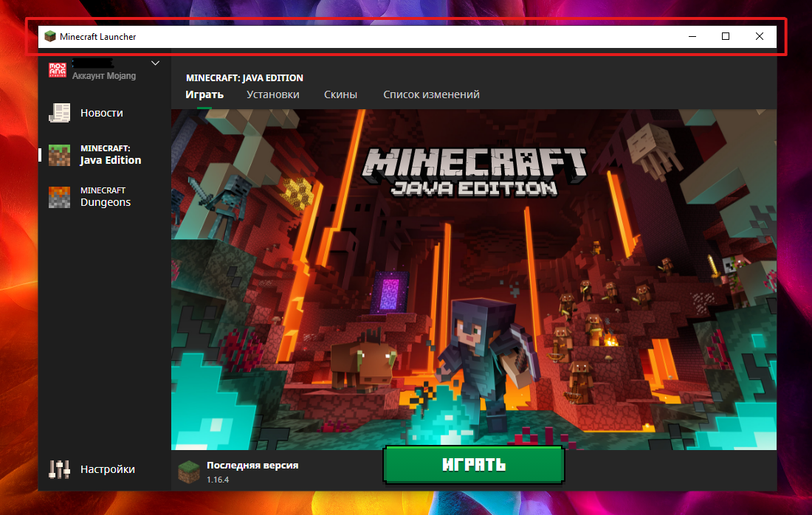Screen dimensions: 812x515
Task: Select the Minecraft Dungeons icon
Action: click(60, 197)
